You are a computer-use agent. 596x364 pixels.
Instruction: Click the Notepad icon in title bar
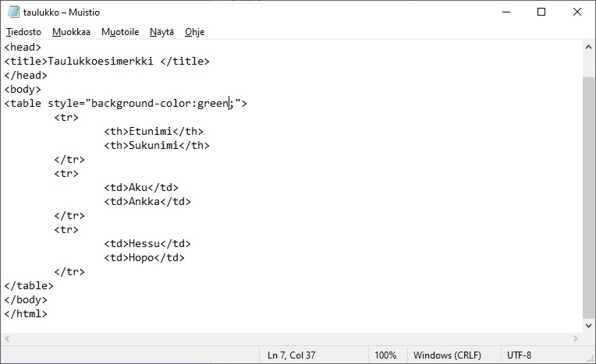(x=13, y=12)
